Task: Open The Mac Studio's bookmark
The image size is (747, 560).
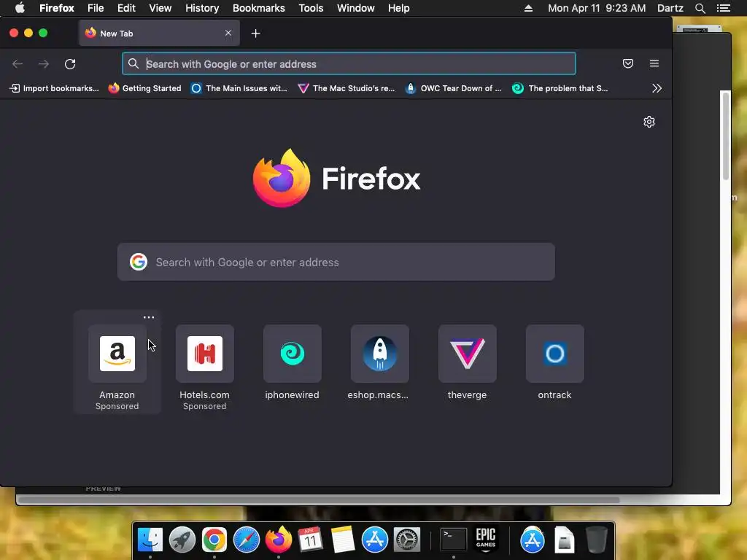Action: point(347,88)
